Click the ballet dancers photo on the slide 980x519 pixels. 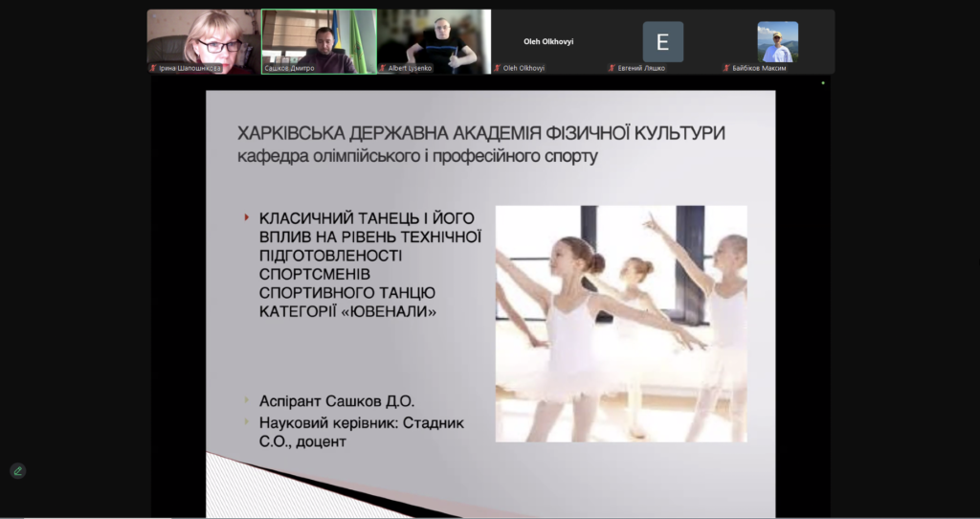click(x=621, y=324)
